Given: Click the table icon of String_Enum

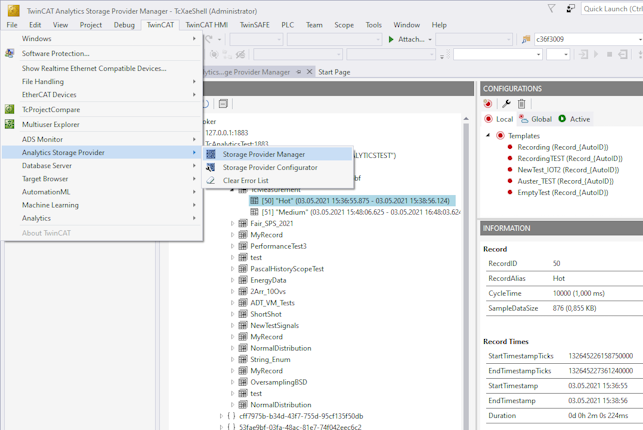Looking at the screenshot, I should pos(243,359).
